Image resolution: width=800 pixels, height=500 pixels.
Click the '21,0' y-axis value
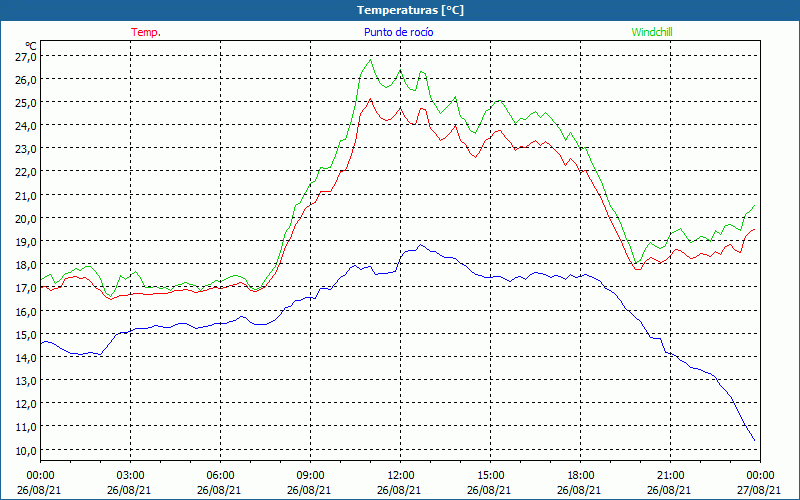[26, 195]
